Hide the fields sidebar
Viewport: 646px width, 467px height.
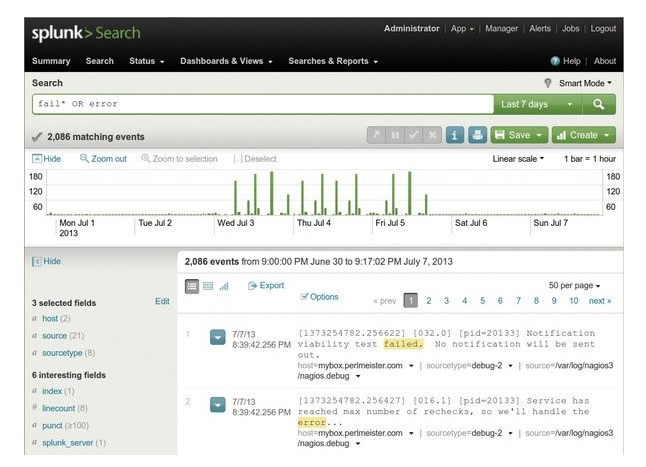click(x=45, y=261)
